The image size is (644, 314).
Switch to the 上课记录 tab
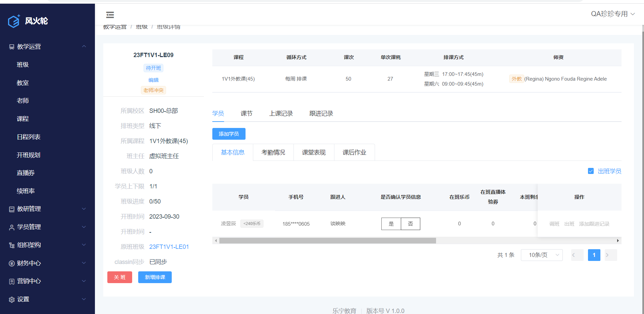click(x=281, y=114)
